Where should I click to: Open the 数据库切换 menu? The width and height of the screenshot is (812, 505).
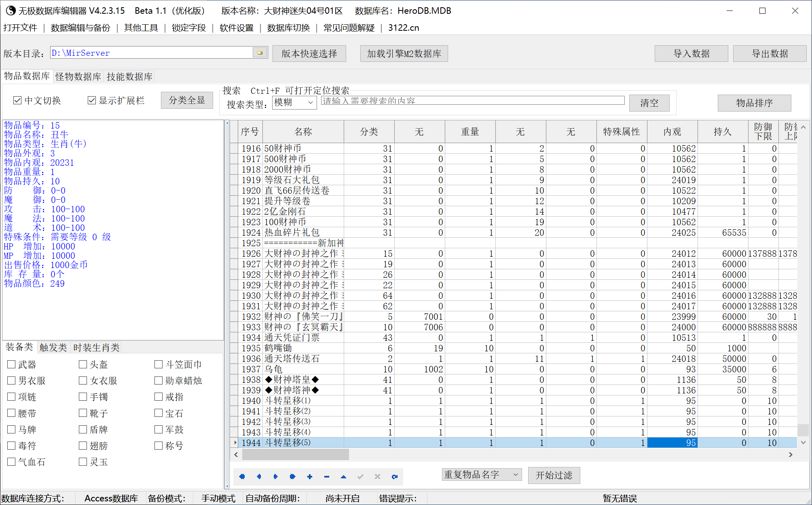tap(288, 28)
